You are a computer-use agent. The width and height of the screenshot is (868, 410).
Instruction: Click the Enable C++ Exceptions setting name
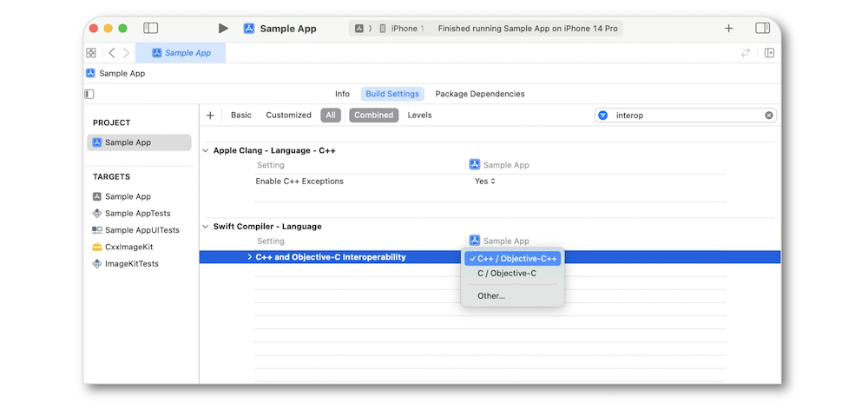299,182
